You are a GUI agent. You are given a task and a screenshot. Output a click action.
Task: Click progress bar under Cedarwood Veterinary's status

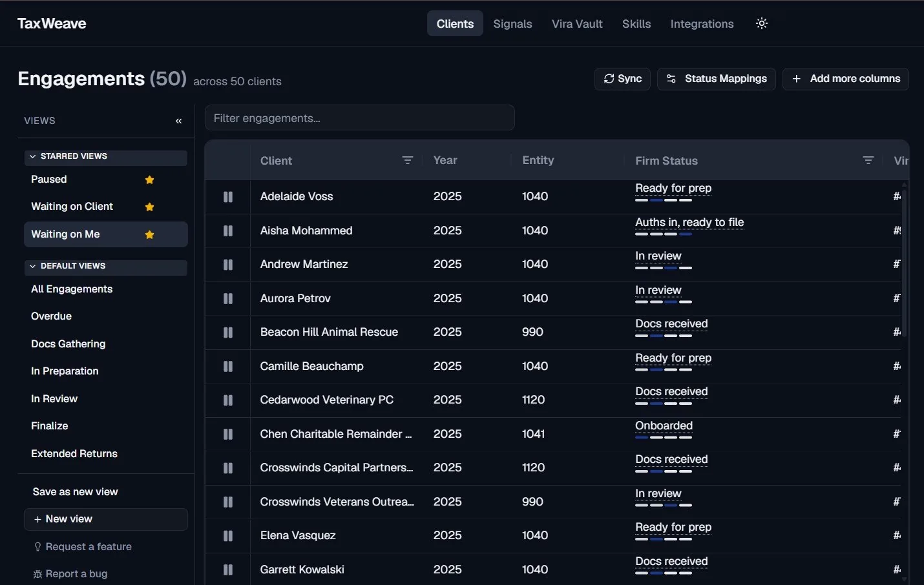coord(664,403)
